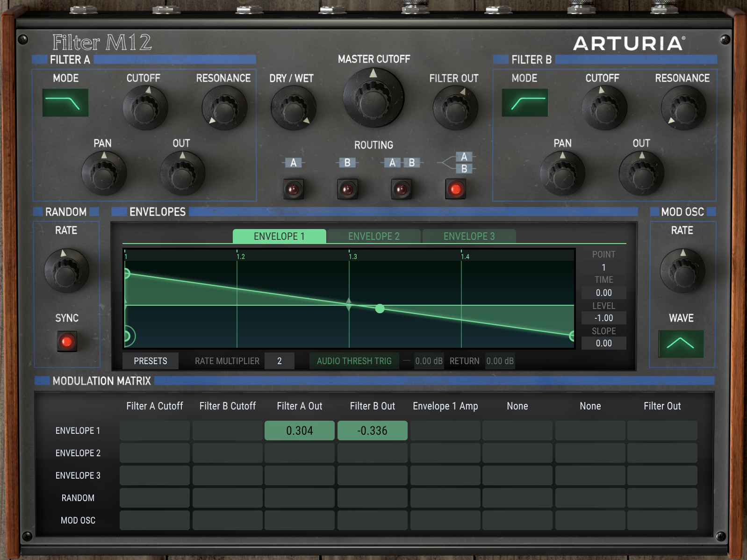Click the Filter A Resonance knob
Viewport: 747px width, 560px height.
pyautogui.click(x=224, y=108)
